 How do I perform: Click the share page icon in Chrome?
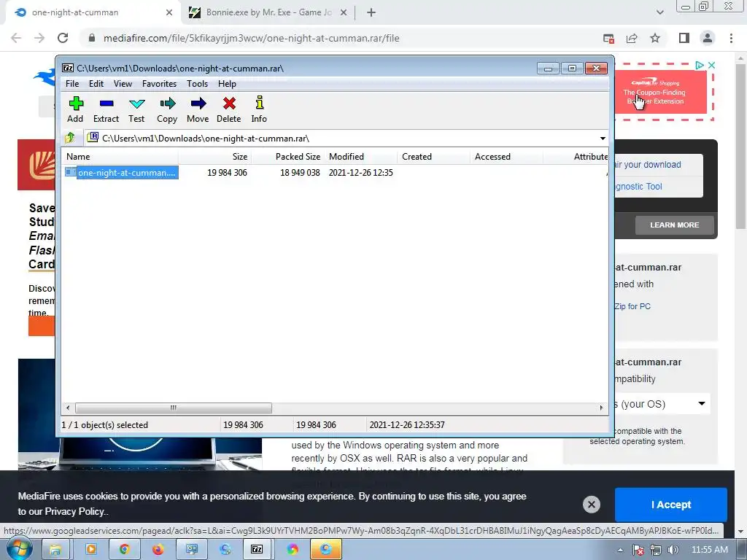point(632,38)
